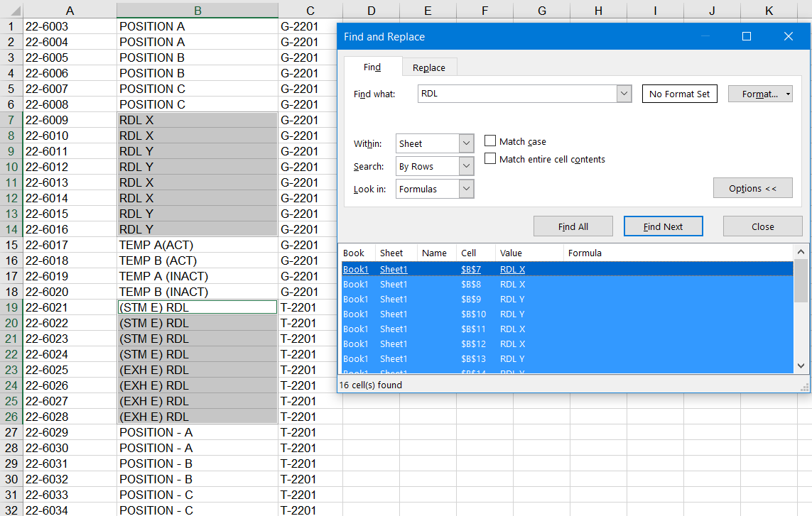Select the $B$12 result row
This screenshot has height=516, width=812.
coord(567,344)
